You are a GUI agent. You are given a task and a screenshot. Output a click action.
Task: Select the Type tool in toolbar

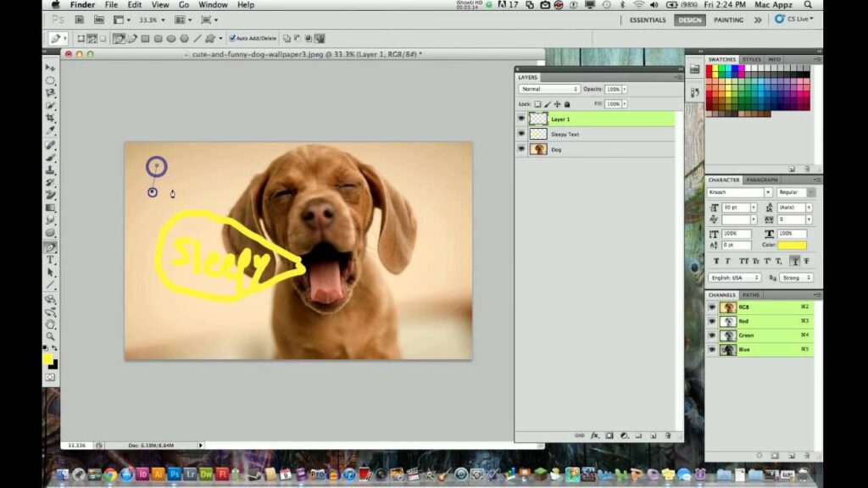point(51,260)
